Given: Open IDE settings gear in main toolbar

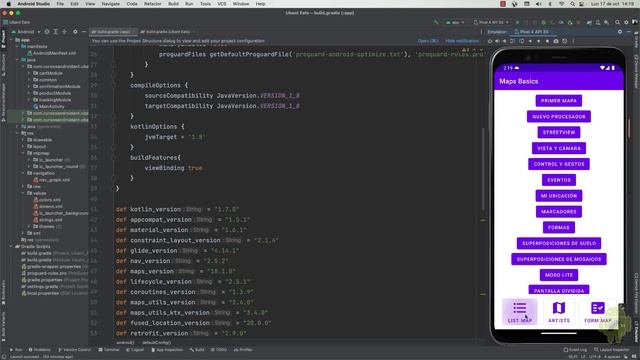Looking at the screenshot, I should pyautogui.click(x=626, y=22).
